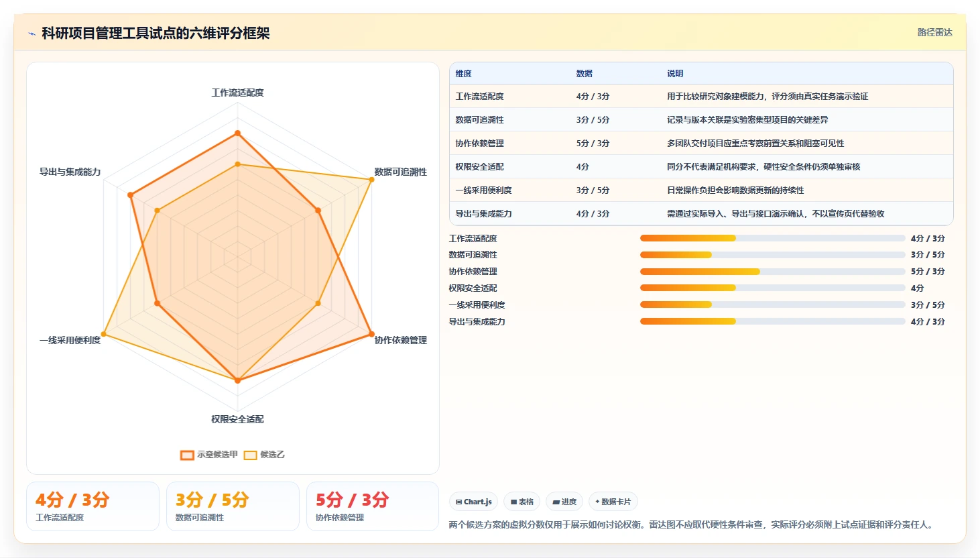Click note 日常操作负担会影响数据更新的持续性
This screenshot has height=558, width=980.
(x=735, y=190)
